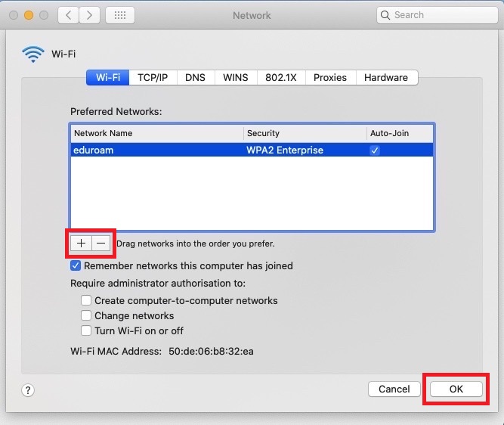Dismiss dialog with Cancel button
The image size is (504, 425).
[394, 389]
